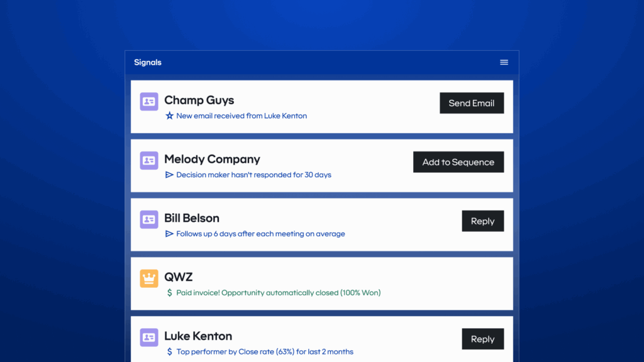Send Email to Champ Guys

[472, 103]
